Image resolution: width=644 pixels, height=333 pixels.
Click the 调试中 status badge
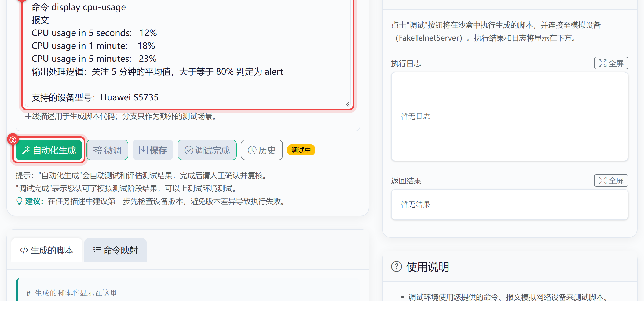(301, 150)
